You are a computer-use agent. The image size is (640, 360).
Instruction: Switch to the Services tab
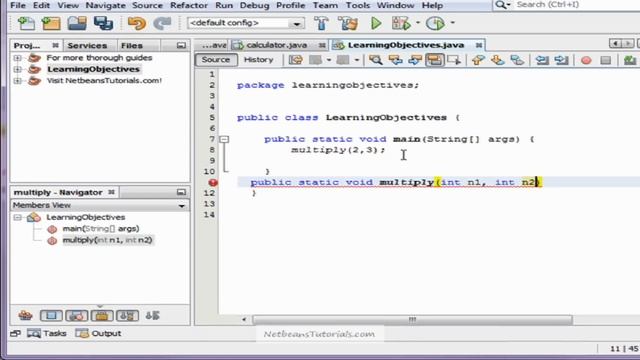(87, 46)
